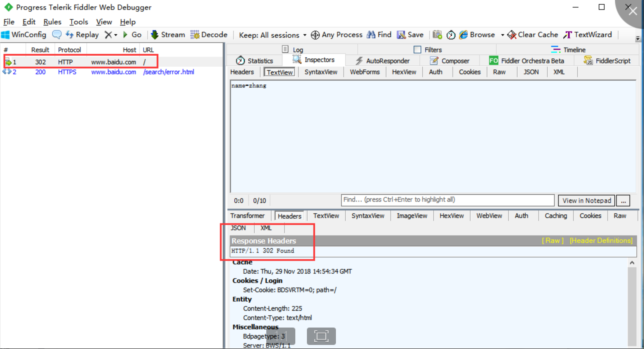644x349 pixels.
Task: Click View in Notepad button
Action: pos(587,201)
